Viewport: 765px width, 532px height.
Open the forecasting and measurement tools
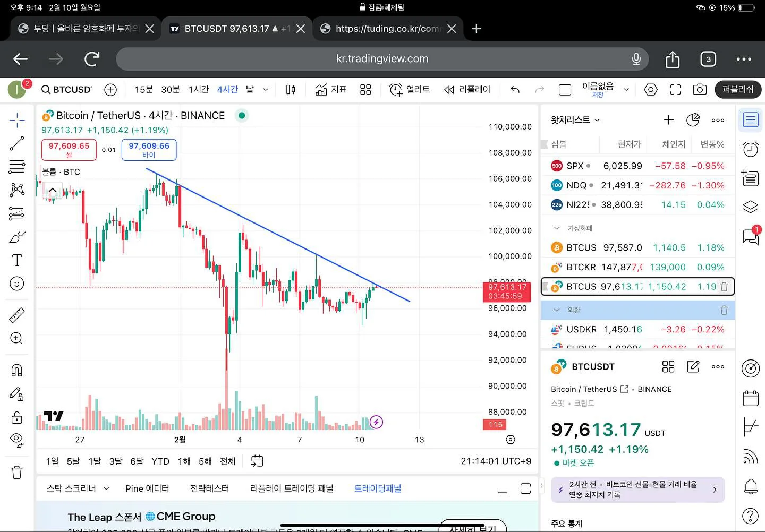17,213
